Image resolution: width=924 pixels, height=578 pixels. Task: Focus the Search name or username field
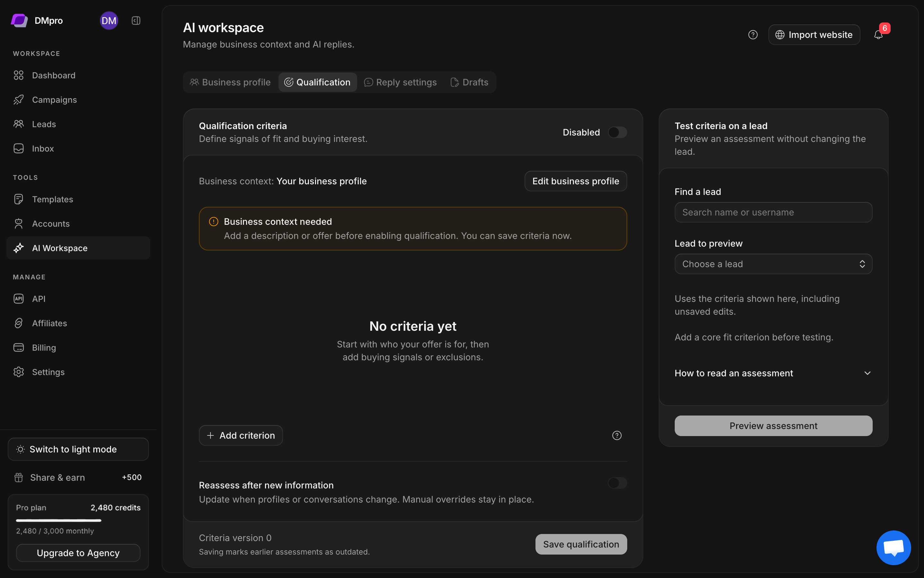(773, 212)
